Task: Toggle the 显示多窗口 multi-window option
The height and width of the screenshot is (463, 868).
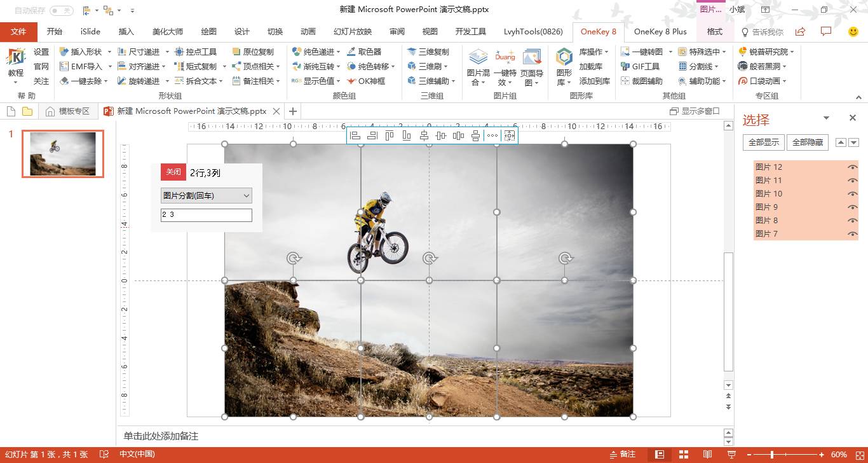Action: tap(695, 111)
